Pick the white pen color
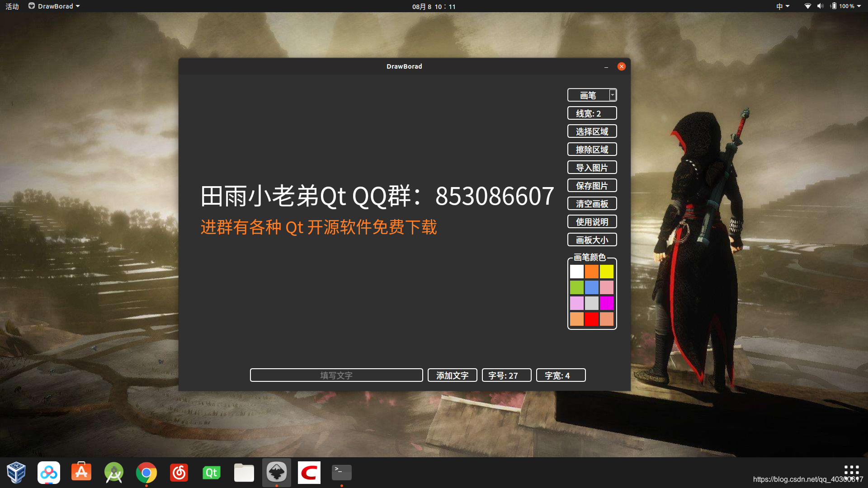Screen dimensions: 868x488 pos(576,271)
